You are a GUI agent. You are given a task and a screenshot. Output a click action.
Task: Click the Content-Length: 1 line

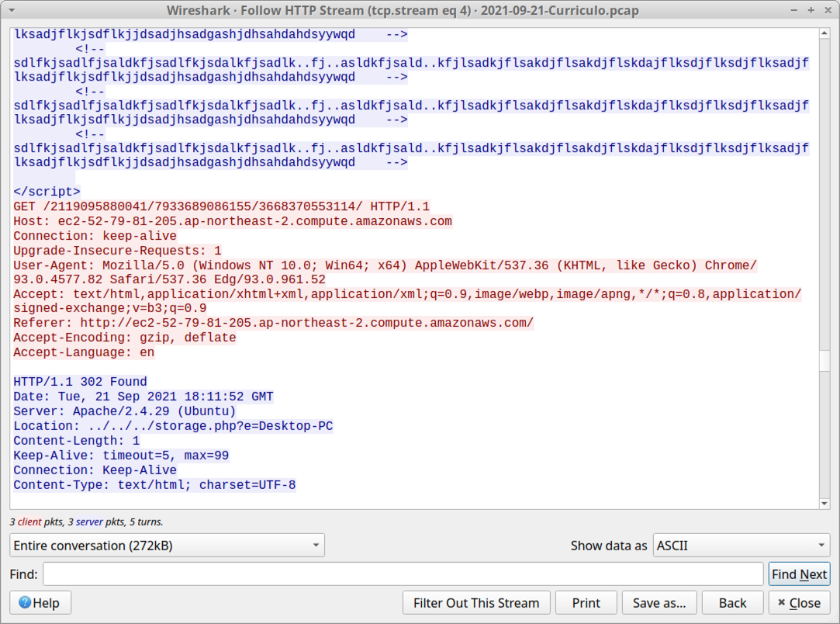coord(77,441)
